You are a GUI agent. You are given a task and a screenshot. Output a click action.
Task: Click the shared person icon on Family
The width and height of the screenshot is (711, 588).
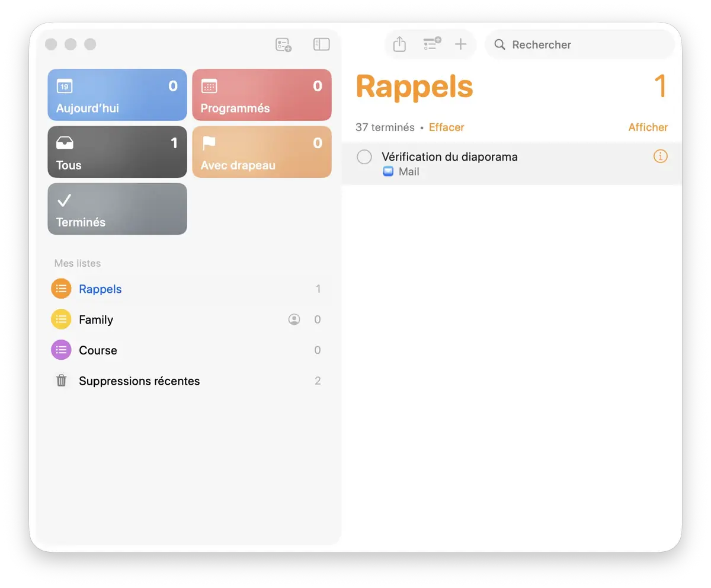tap(294, 319)
